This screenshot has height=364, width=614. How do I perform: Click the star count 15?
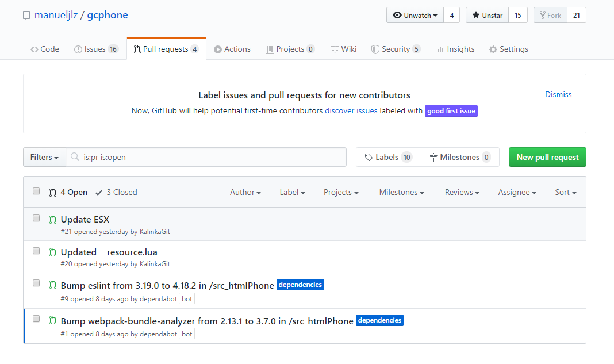coord(517,16)
